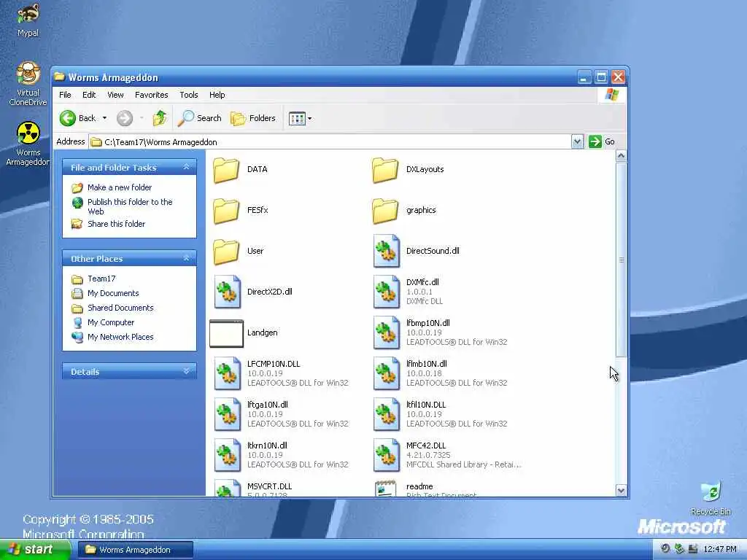Go up one folder level
Viewport: 747px width, 560px height.
(160, 118)
